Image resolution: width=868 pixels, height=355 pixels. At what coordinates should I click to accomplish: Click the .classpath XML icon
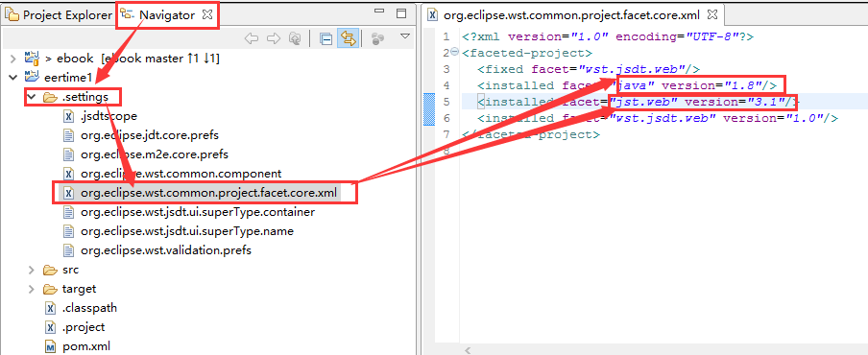tap(50, 308)
